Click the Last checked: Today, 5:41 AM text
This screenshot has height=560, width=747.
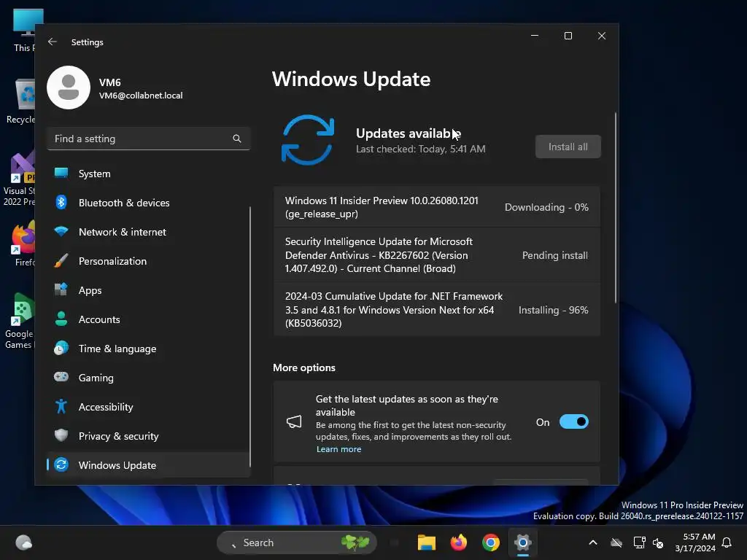(x=421, y=149)
